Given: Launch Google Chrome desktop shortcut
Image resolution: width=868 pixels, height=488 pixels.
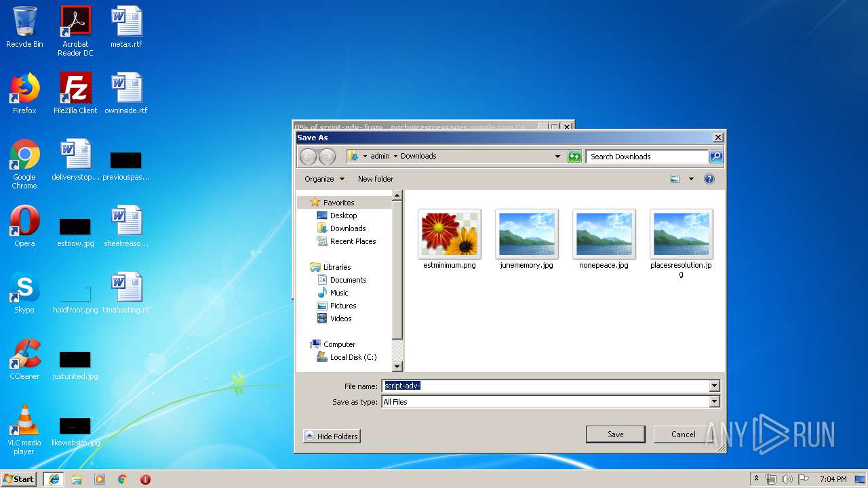Looking at the screenshot, I should click(24, 164).
